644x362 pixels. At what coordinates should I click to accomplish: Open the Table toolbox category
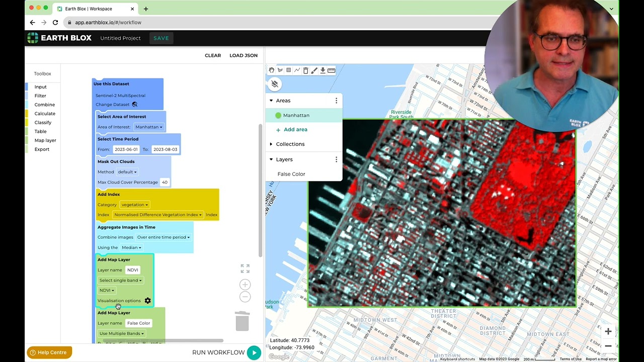[x=40, y=132]
